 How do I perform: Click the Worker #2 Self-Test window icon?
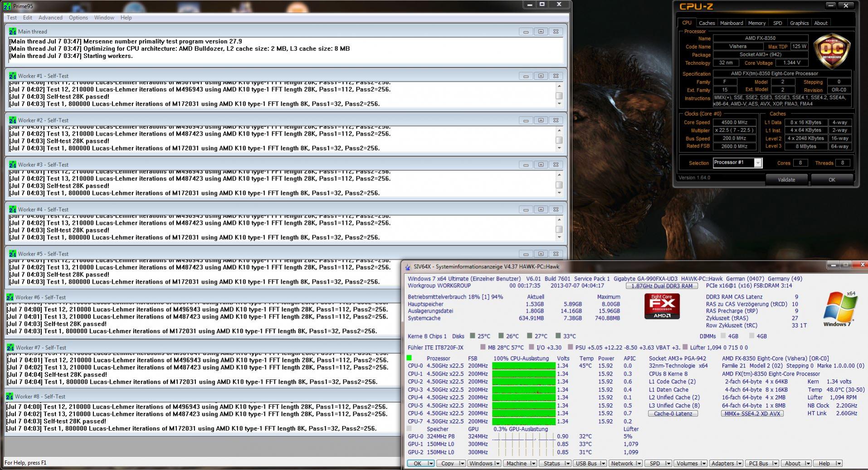point(12,120)
